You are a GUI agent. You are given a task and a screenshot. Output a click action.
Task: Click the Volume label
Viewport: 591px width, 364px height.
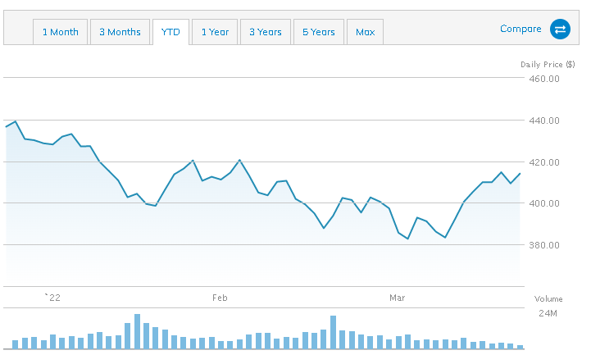pos(548,299)
